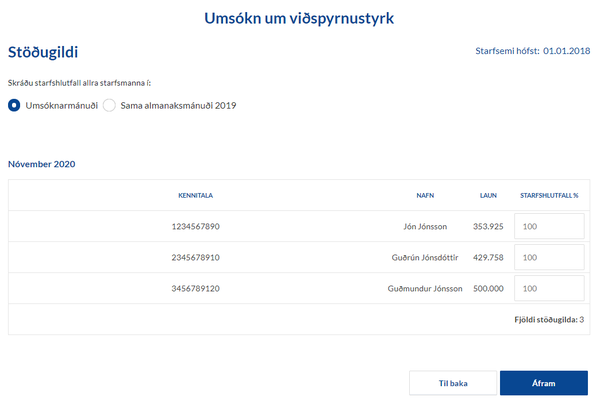
Task: Select kennitala 1234567890 in the table
Action: point(195,227)
